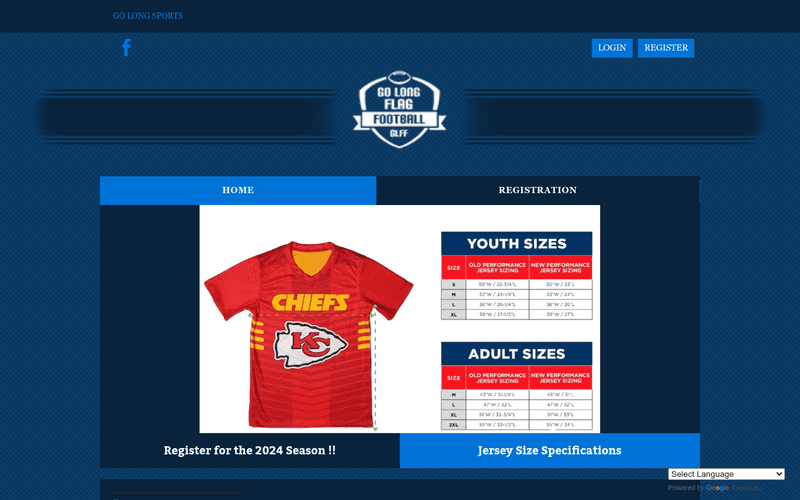Open the Facebook page icon
Screen dimensions: 800x500
coord(127,47)
